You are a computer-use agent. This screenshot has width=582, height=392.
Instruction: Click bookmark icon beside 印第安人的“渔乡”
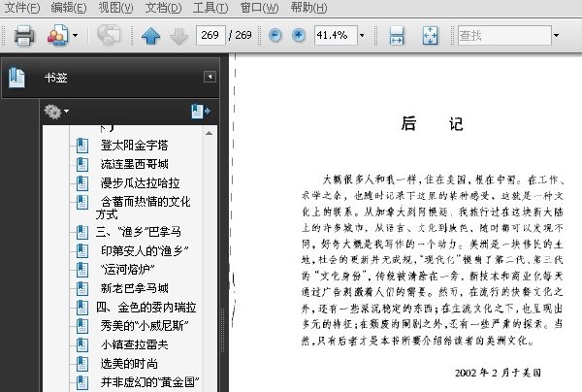pyautogui.click(x=82, y=251)
